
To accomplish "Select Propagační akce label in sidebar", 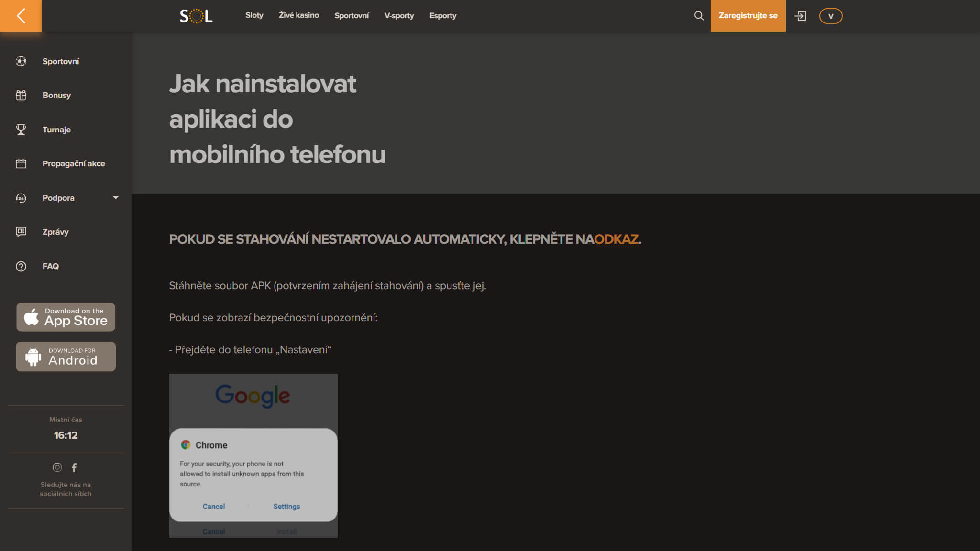I will click(x=74, y=163).
